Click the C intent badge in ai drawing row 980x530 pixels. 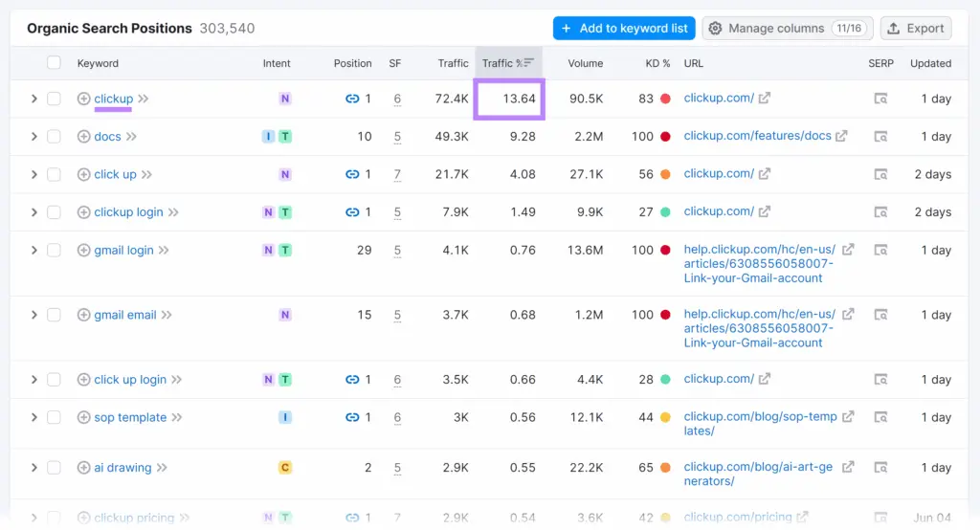(x=285, y=468)
